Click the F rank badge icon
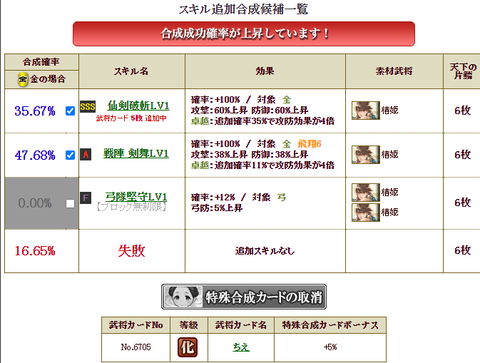Viewport: 480px width, 363px height. pyautogui.click(x=86, y=198)
